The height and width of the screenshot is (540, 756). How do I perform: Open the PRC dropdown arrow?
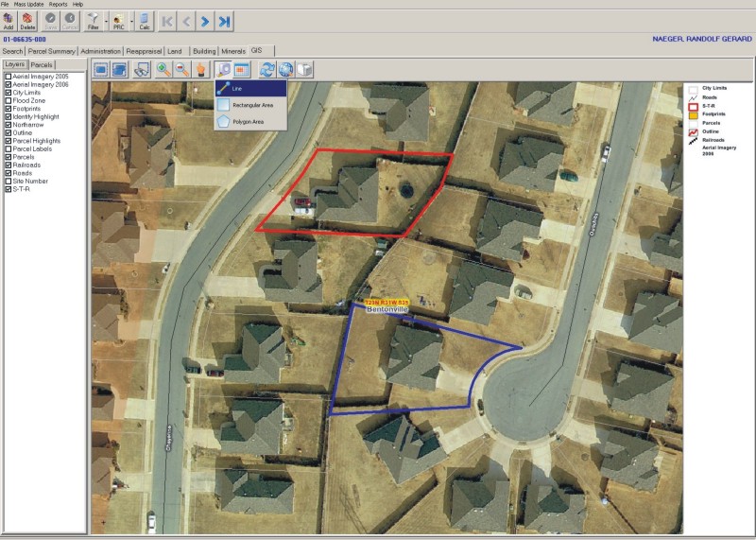[x=131, y=22]
